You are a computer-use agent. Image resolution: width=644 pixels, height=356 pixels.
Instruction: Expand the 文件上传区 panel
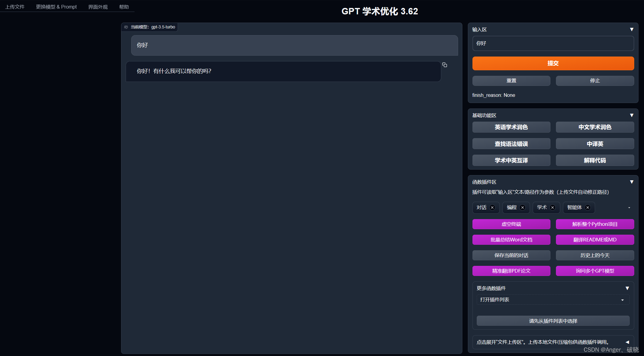[x=627, y=342]
